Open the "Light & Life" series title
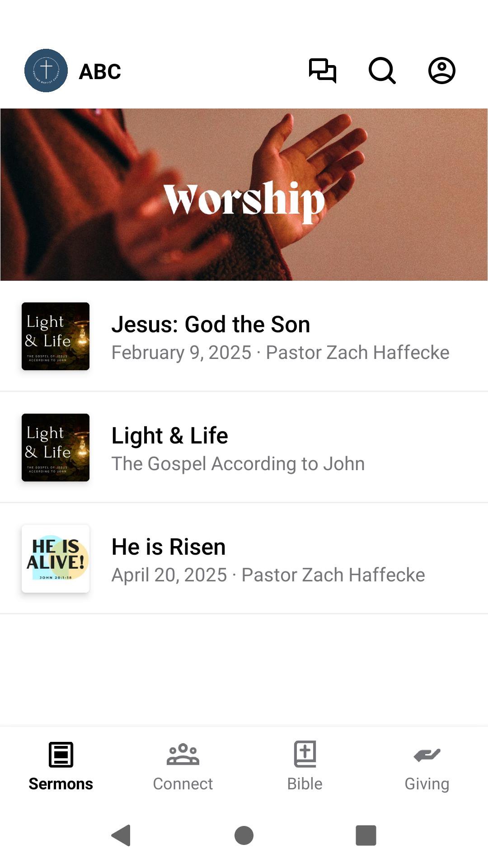 pos(169,436)
